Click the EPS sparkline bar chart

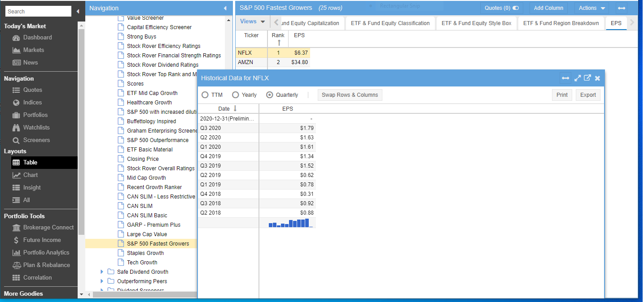click(290, 223)
